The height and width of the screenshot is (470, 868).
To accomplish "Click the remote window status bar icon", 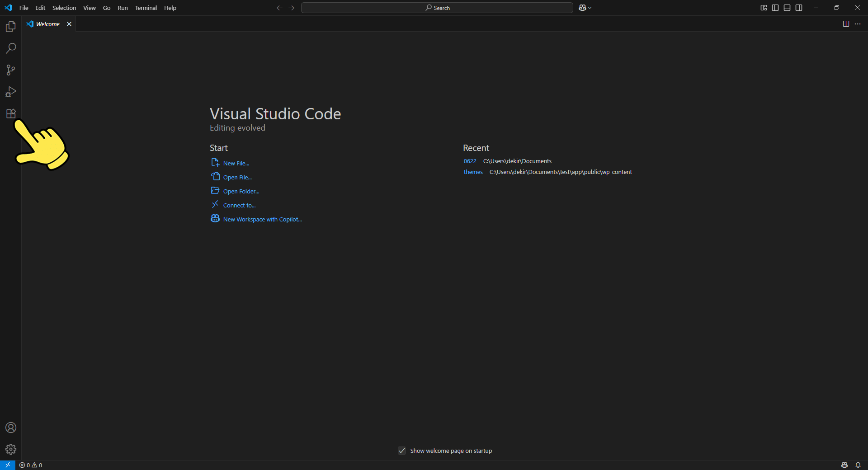I will point(8,465).
